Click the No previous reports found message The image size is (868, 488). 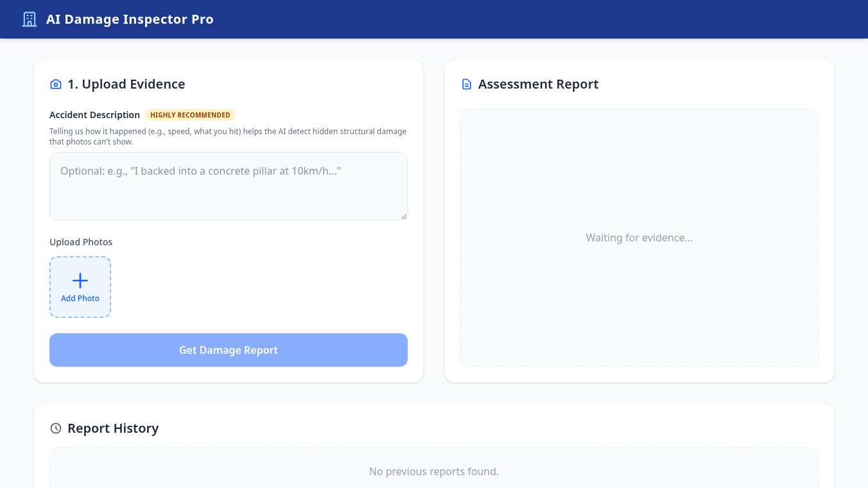(434, 471)
